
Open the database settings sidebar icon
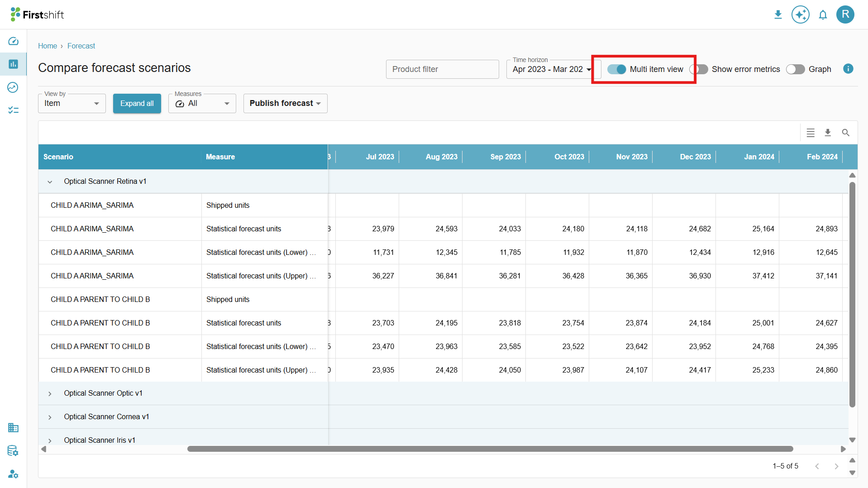pyautogui.click(x=13, y=450)
